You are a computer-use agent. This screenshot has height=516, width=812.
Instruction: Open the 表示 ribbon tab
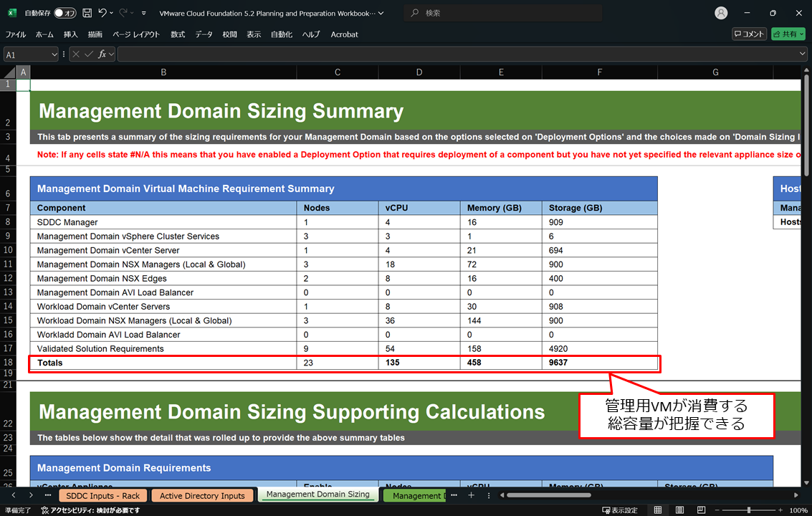tap(254, 34)
